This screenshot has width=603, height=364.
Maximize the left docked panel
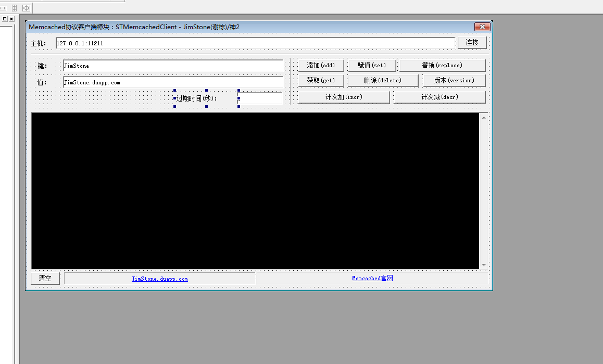[x=5, y=19]
